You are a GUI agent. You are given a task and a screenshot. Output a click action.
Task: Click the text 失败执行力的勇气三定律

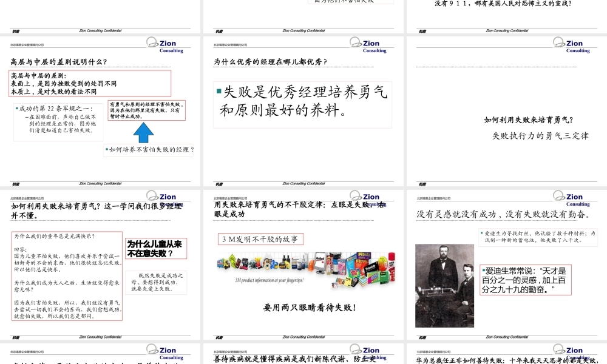[540, 136]
